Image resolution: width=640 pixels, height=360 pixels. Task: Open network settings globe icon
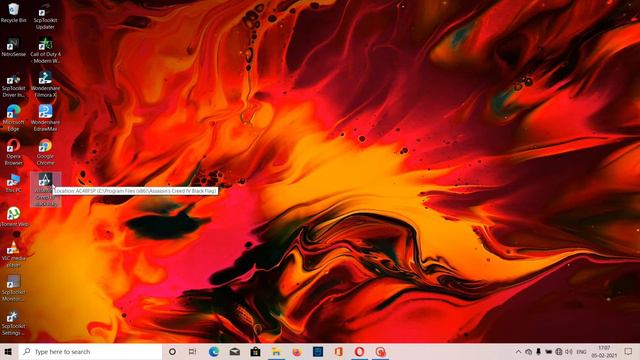(559, 351)
